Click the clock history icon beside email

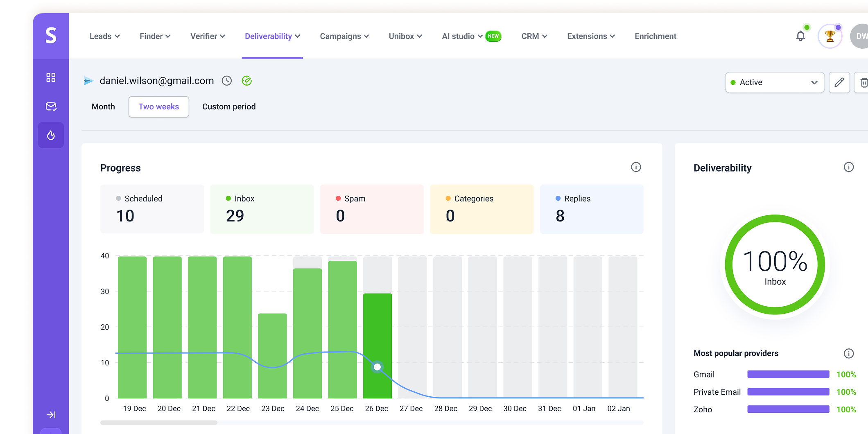point(227,81)
